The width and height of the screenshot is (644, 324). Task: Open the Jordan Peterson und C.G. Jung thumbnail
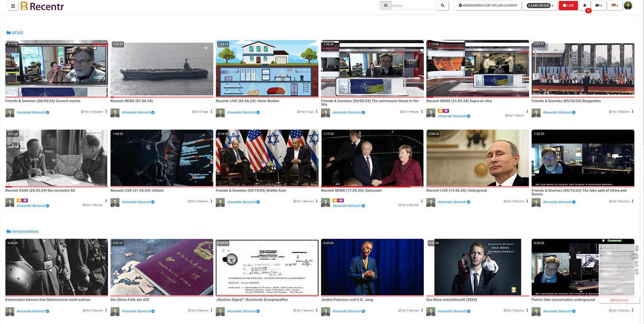point(372,267)
